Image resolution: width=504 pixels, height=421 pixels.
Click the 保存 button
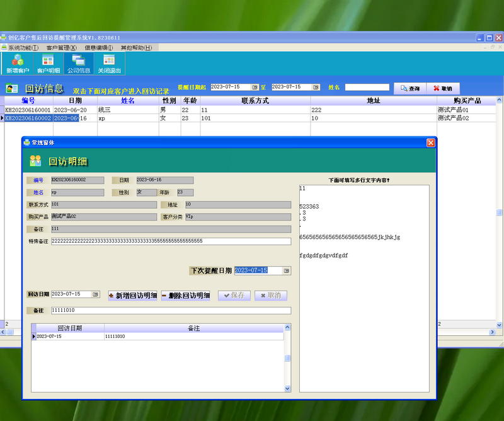[234, 295]
